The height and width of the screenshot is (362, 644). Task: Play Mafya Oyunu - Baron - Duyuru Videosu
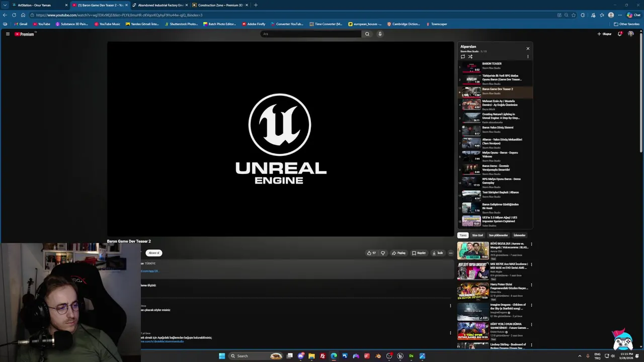(495, 156)
